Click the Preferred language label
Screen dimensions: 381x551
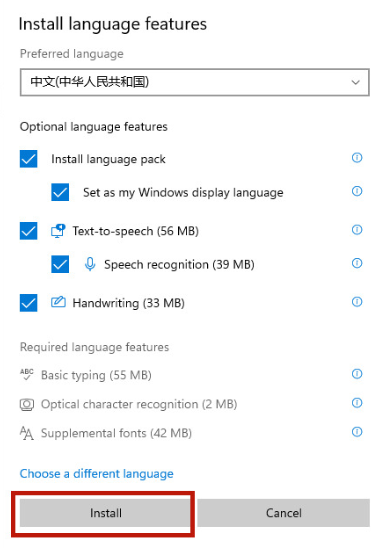coord(72,54)
